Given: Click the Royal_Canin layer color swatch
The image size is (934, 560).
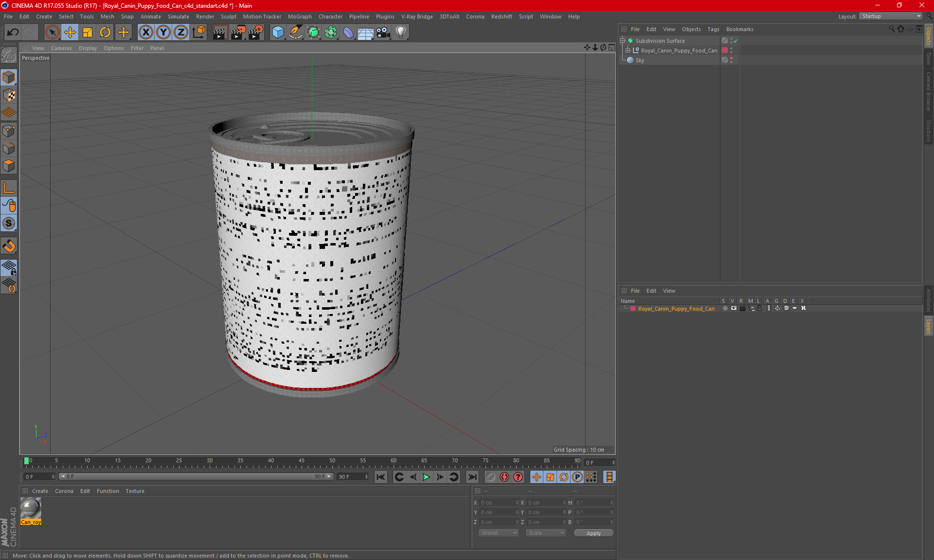Looking at the screenshot, I should tap(633, 309).
